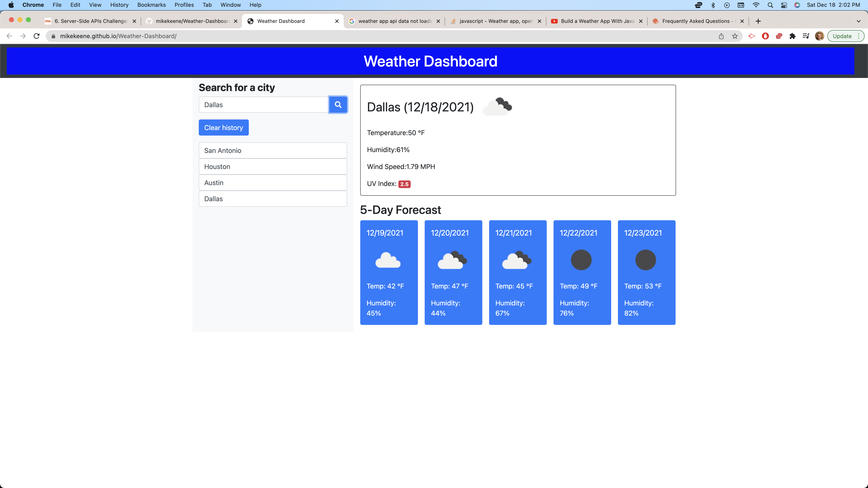
Task: Click the Dallas current weather icon
Action: tap(498, 107)
